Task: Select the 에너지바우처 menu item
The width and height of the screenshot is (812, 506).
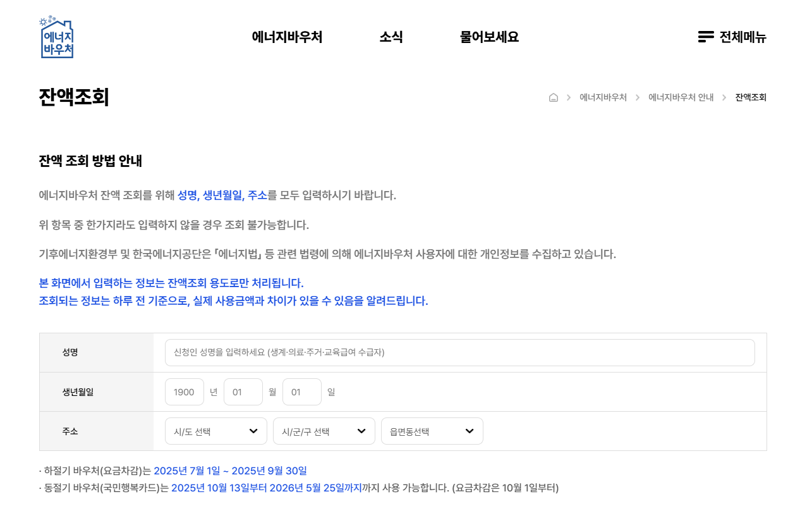Action: click(288, 37)
